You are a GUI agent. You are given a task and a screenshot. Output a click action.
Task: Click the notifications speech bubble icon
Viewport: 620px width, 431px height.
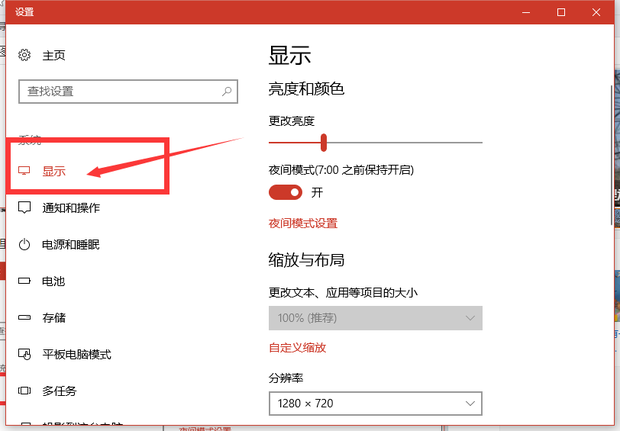24,207
